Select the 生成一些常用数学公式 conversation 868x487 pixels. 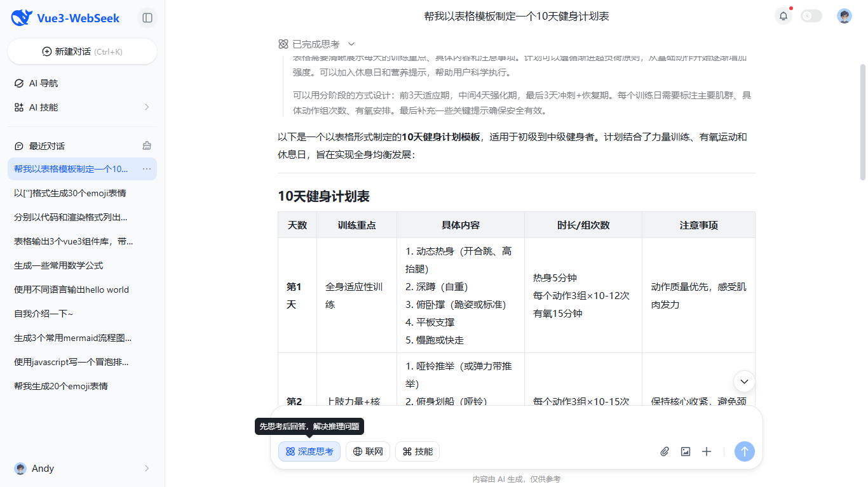pos(71,265)
